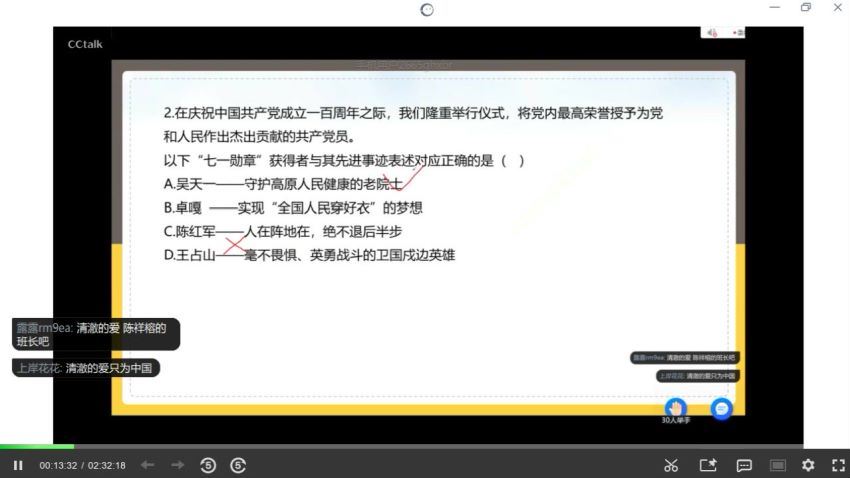Click the blue chat bubble button
The width and height of the screenshot is (850, 478).
tap(721, 408)
